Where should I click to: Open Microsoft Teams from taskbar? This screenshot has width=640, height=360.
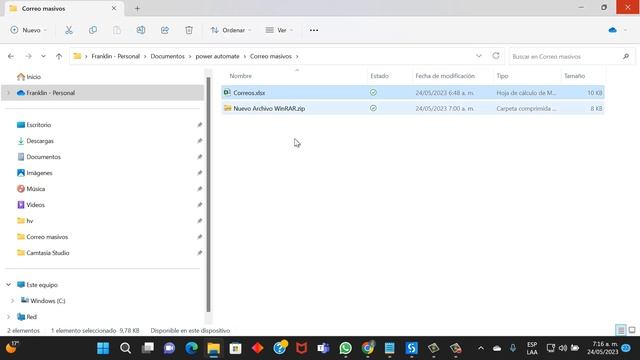323,348
